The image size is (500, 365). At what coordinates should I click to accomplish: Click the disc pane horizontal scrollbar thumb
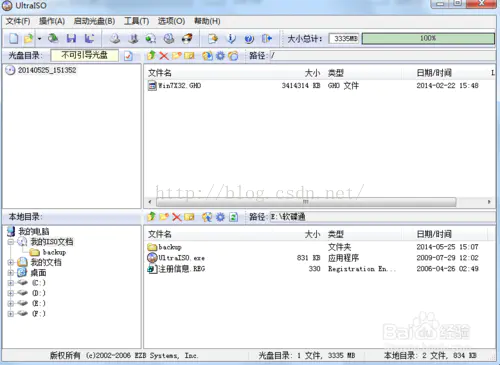pyautogui.click(x=306, y=202)
